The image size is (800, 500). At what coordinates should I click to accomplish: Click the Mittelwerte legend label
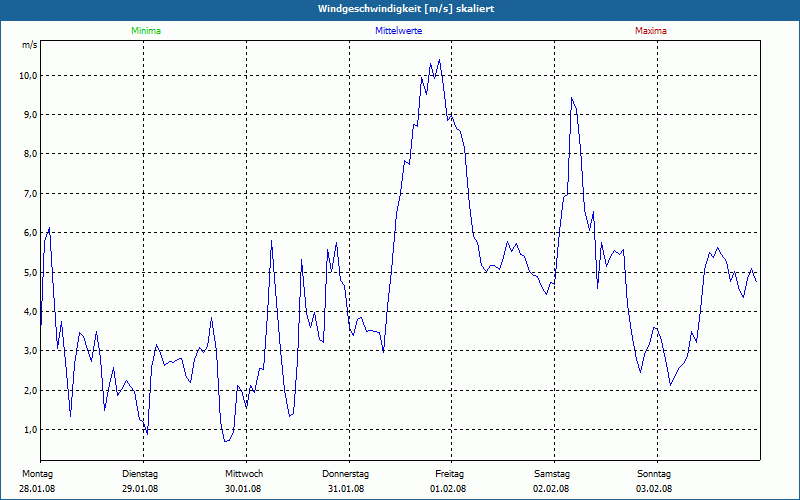(x=398, y=31)
